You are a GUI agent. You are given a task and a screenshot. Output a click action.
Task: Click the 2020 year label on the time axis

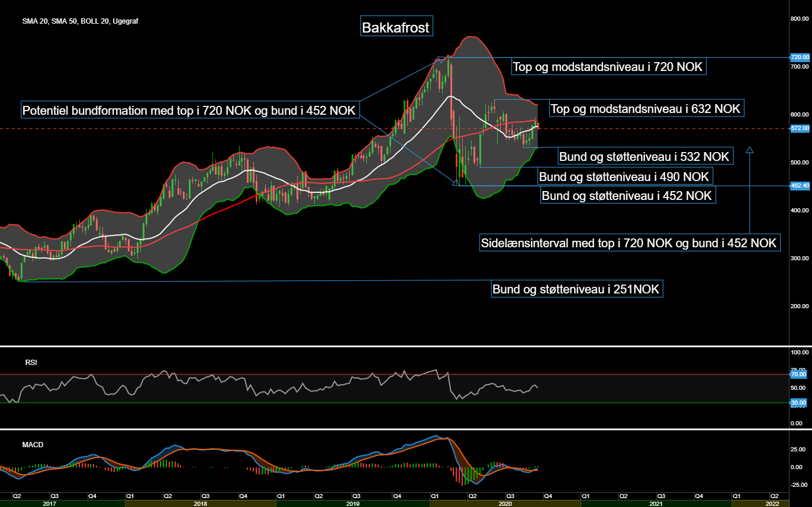pyautogui.click(x=505, y=503)
